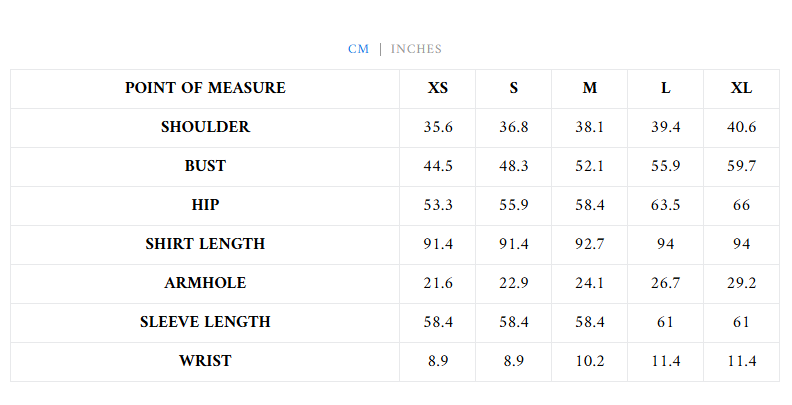Switch units to INCHES
The image size is (792, 405).
coord(416,49)
